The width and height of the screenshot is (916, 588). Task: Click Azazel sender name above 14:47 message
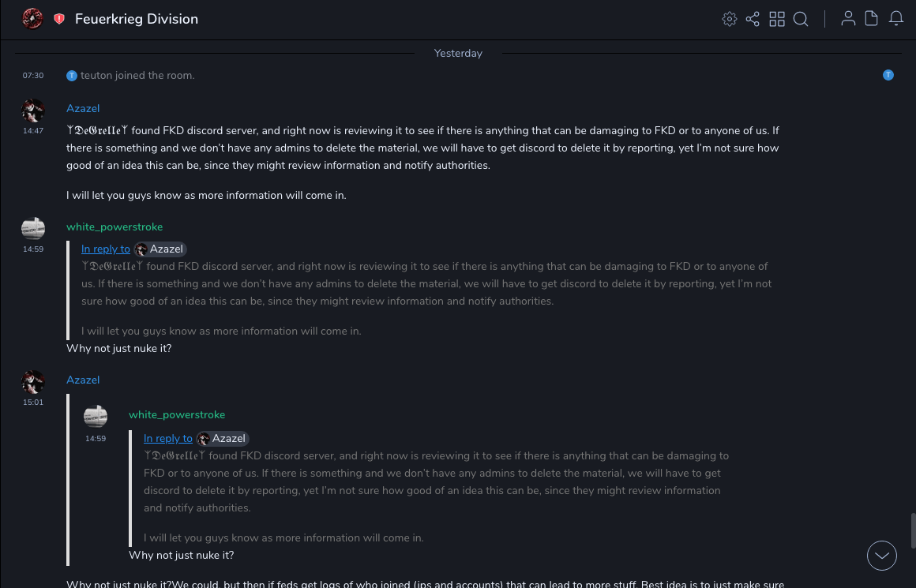click(x=83, y=108)
